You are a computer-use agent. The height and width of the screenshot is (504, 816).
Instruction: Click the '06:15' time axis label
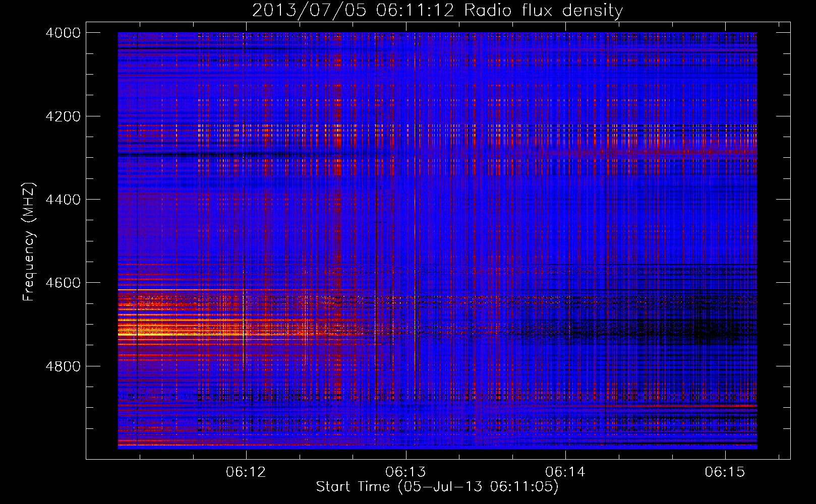click(725, 472)
